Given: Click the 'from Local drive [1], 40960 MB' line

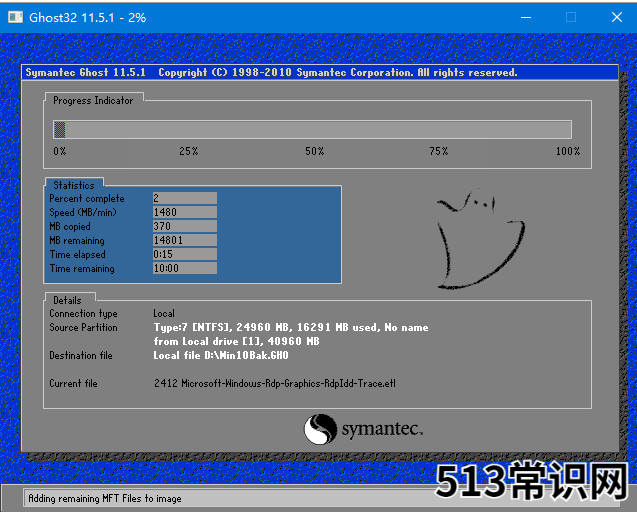Looking at the screenshot, I should pos(236,341).
